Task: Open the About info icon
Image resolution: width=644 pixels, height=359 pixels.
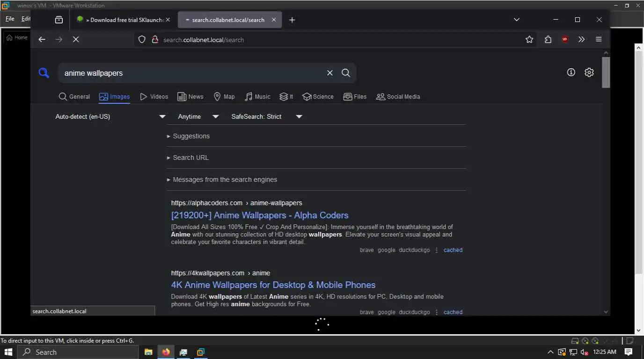Action: click(571, 72)
